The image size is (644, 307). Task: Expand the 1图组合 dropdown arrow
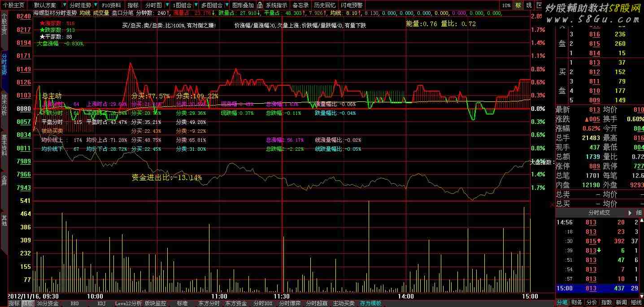click(x=196, y=5)
